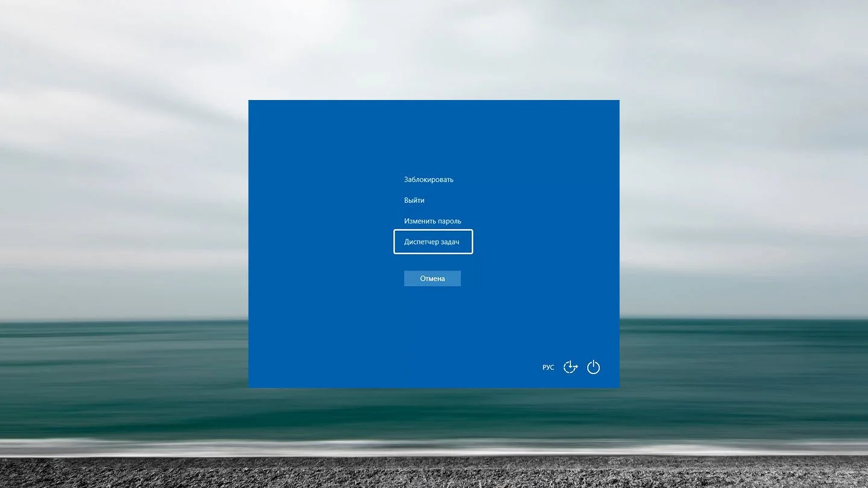This screenshot has height=488, width=868.
Task: Open the power options icon
Action: 594,367
